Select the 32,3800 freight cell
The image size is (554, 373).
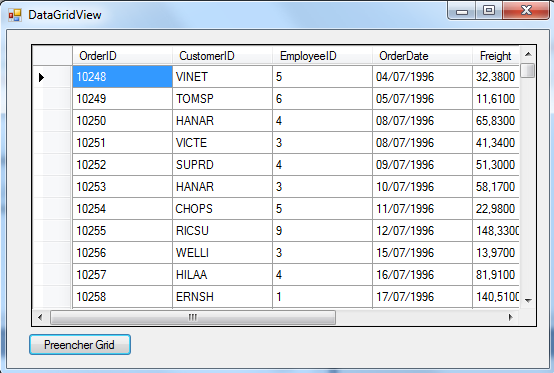coord(496,77)
